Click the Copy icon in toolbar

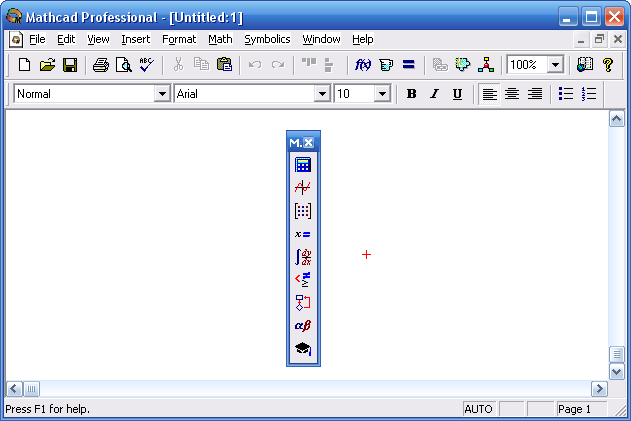pos(201,64)
